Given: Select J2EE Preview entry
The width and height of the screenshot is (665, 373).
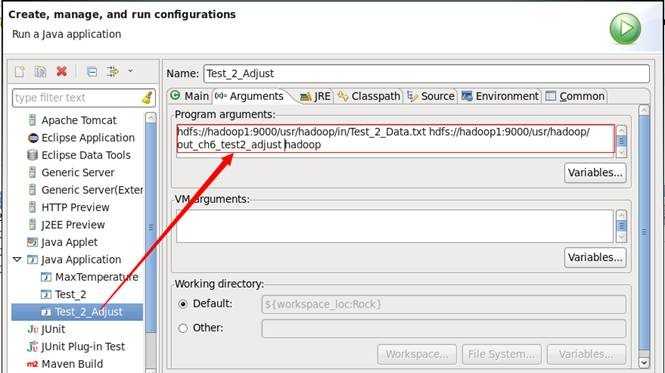Looking at the screenshot, I should 73,225.
